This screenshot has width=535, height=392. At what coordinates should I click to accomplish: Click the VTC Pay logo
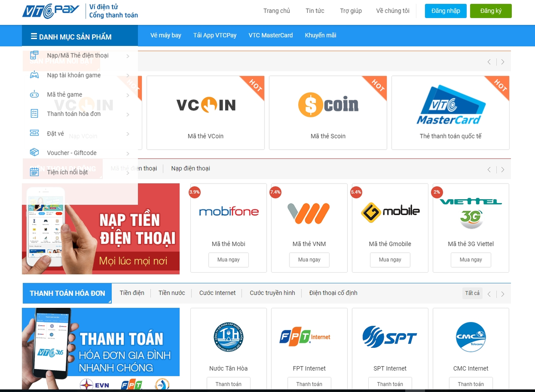[x=51, y=11]
